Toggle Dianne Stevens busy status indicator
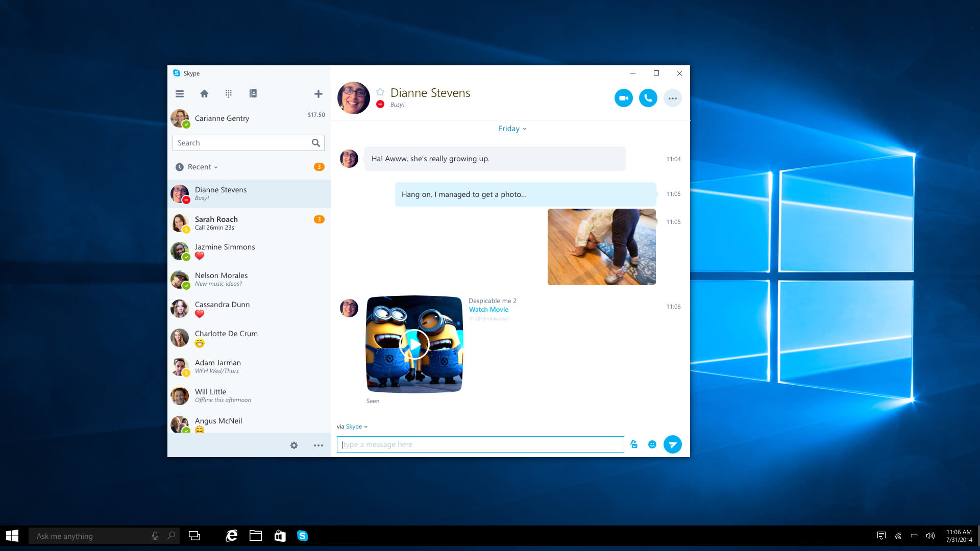Viewport: 980px width, 551px height. (x=379, y=104)
